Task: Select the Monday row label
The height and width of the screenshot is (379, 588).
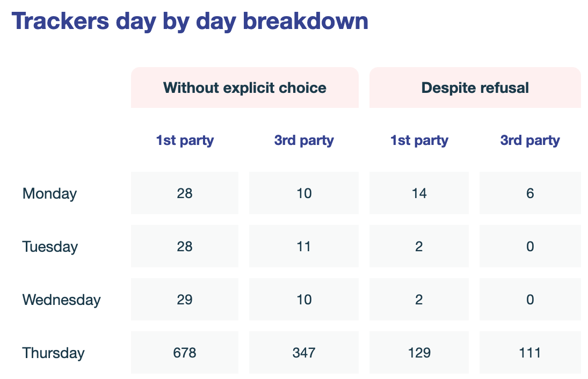Action: tap(49, 194)
